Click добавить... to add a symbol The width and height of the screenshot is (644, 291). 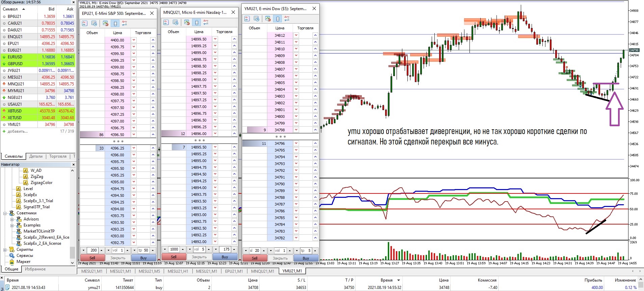18,131
